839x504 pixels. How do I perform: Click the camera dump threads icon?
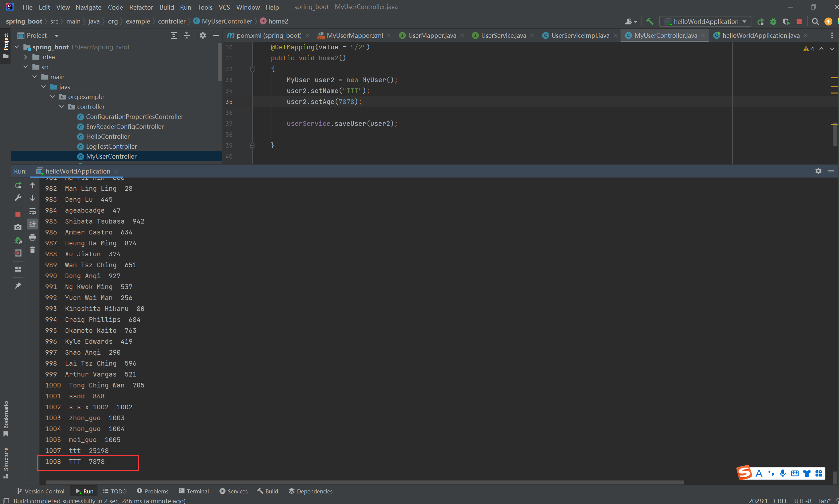(x=18, y=227)
